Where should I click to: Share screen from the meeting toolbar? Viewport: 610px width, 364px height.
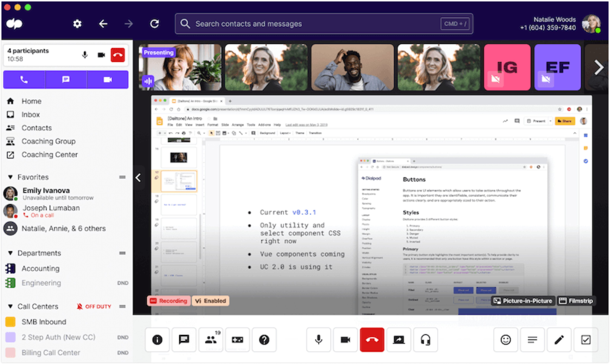pyautogui.click(x=399, y=340)
